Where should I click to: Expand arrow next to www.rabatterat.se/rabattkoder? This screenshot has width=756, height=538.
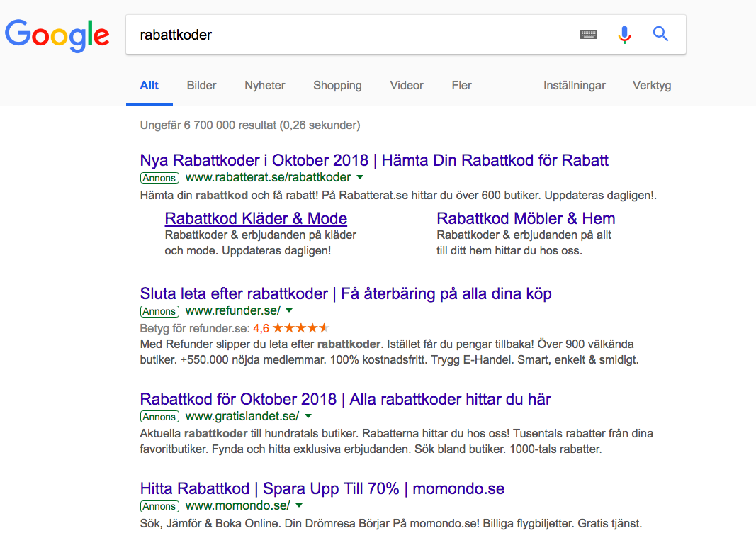[x=360, y=177]
